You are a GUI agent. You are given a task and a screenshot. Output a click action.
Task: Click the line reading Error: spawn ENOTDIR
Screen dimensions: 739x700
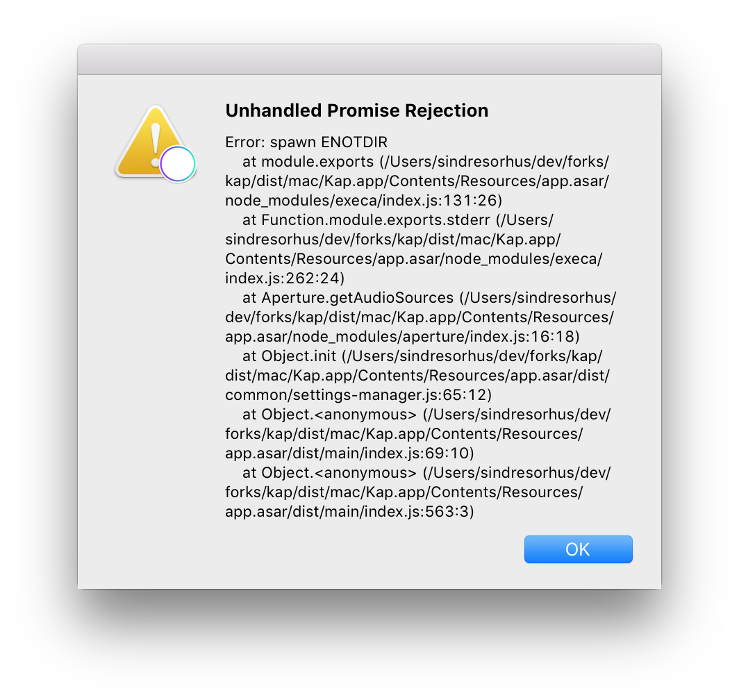click(306, 142)
